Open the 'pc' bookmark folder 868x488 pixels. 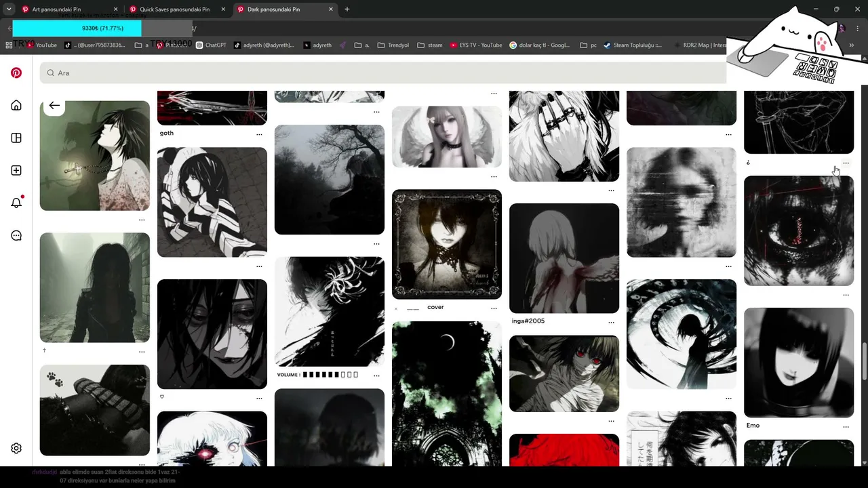tap(588, 45)
